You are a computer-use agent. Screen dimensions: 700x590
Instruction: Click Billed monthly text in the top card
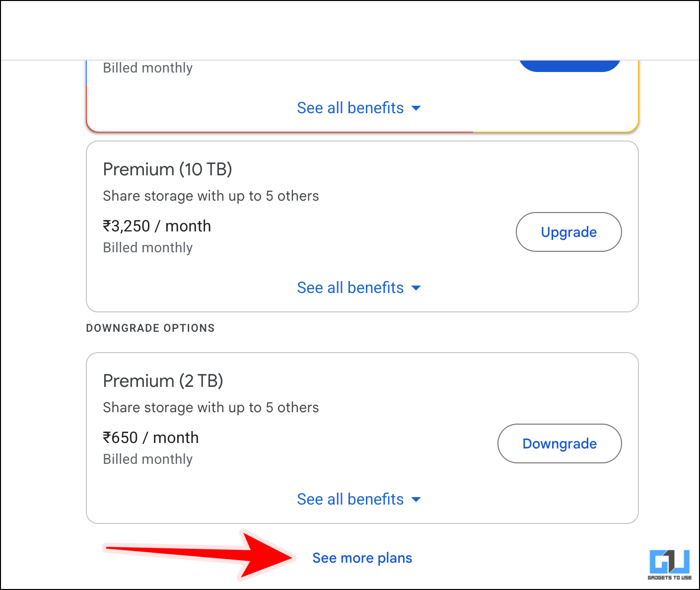147,68
